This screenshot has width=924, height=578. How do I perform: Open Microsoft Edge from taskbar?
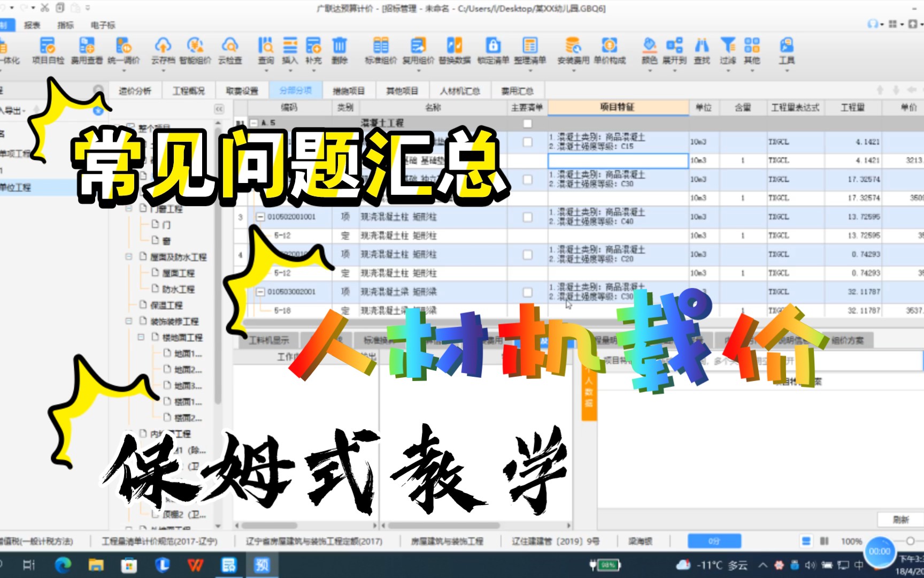[x=63, y=565]
